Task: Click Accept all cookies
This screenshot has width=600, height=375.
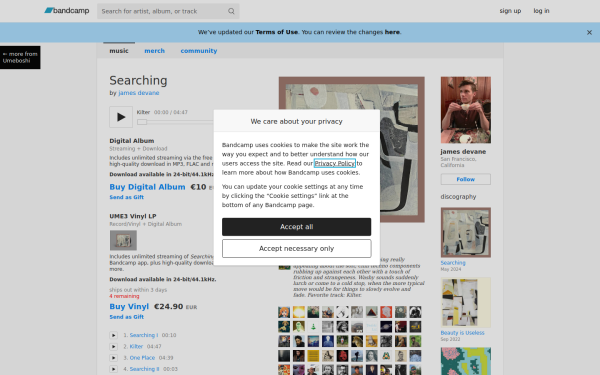Action: click(x=297, y=227)
